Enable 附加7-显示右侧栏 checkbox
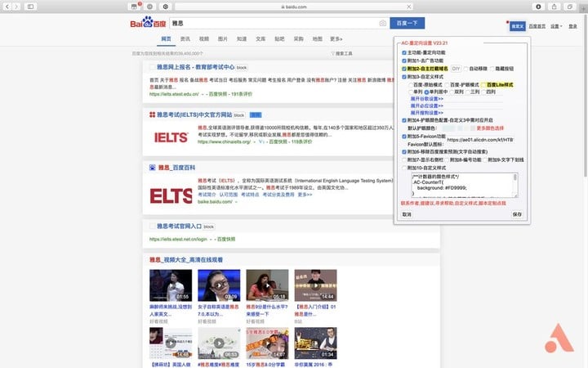 404,159
